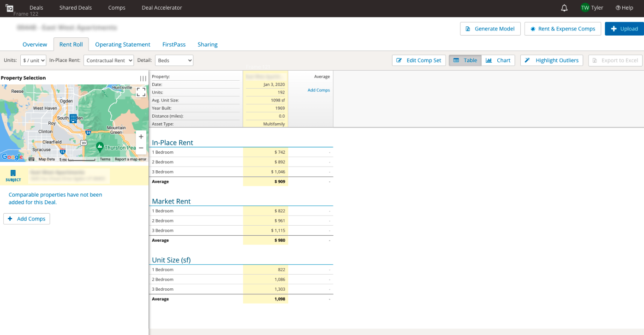Open the Units $ / unit dropdown
The height and width of the screenshot is (335, 644).
click(x=33, y=60)
